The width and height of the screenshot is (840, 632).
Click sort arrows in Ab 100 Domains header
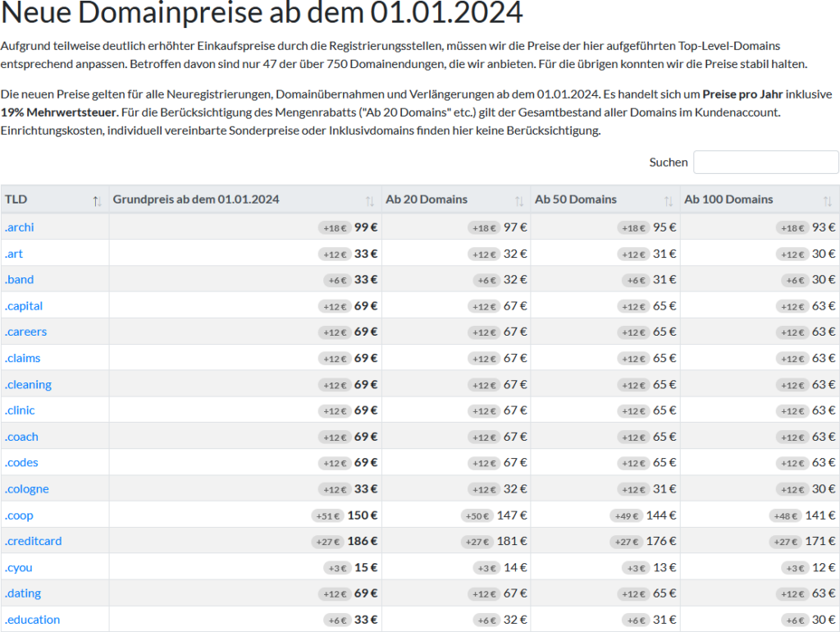click(827, 200)
